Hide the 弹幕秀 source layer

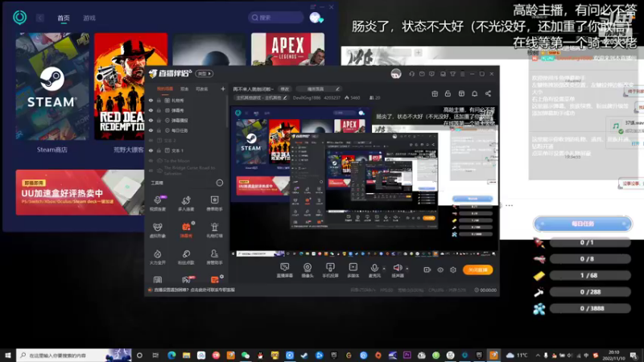[x=151, y=110]
